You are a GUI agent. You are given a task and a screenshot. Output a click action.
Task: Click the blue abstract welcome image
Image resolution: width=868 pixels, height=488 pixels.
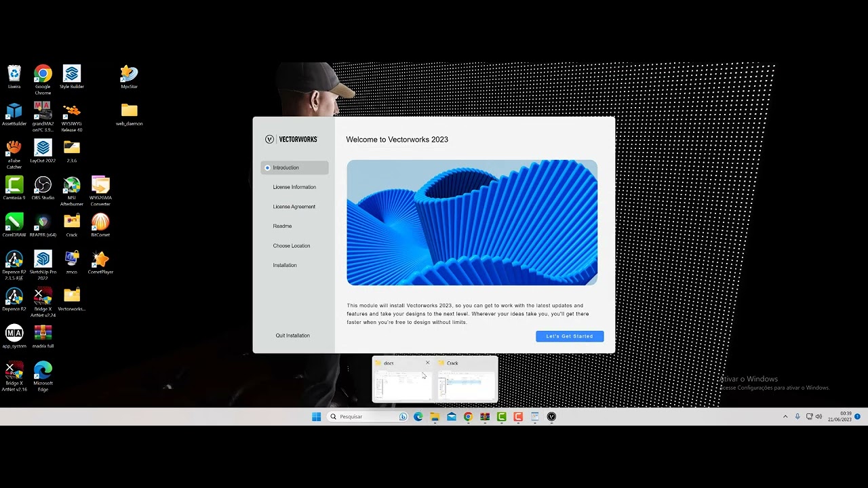coord(472,222)
